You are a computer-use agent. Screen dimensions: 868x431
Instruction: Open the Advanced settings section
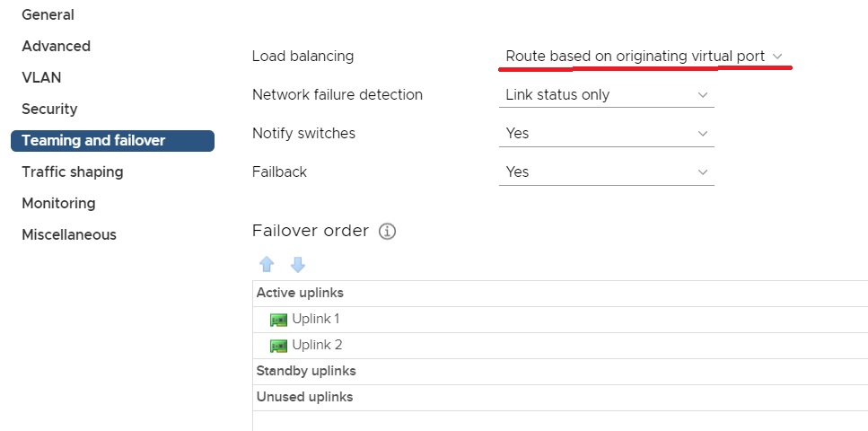[56, 46]
